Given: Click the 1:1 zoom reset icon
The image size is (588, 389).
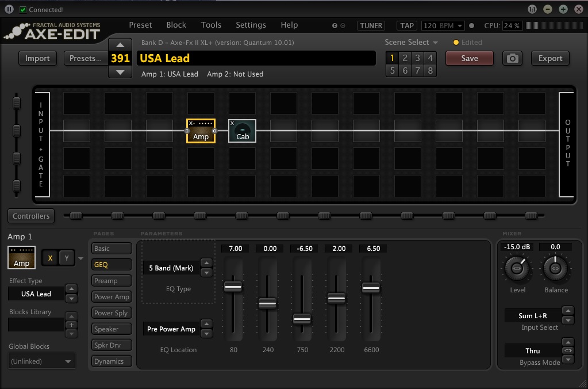Looking at the screenshot, I should point(532,9).
